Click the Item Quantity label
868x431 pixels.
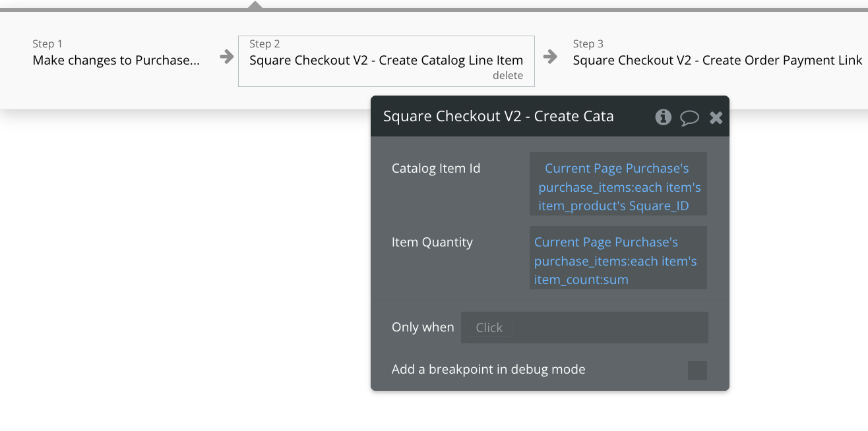pyautogui.click(x=432, y=243)
